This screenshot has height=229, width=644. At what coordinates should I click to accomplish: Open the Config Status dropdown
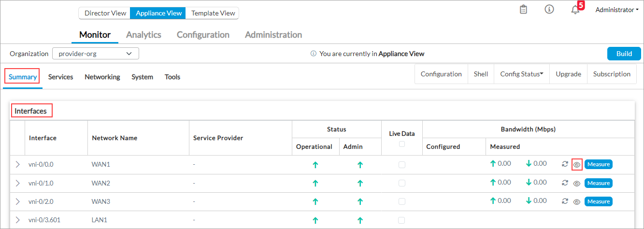pyautogui.click(x=521, y=74)
